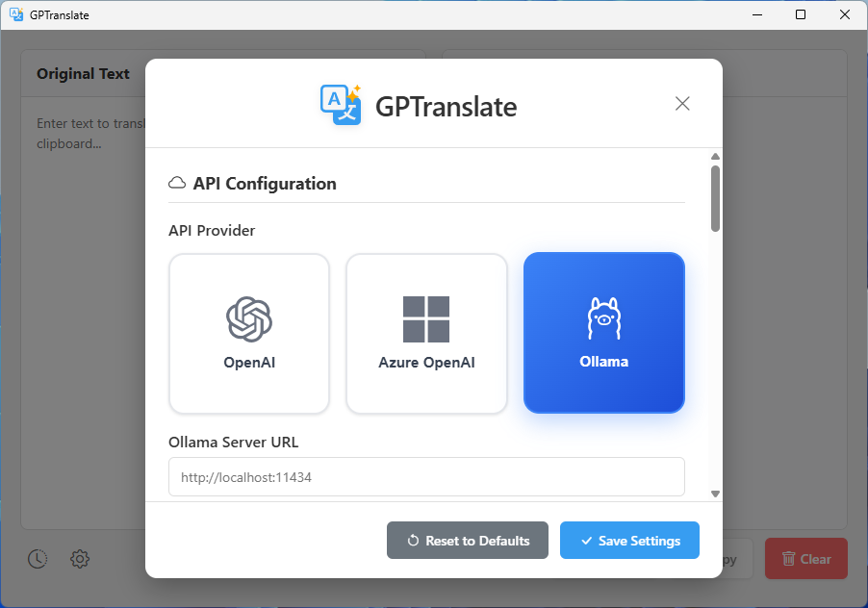Choose Azure OpenAI as API provider
868x608 pixels.
tap(426, 334)
